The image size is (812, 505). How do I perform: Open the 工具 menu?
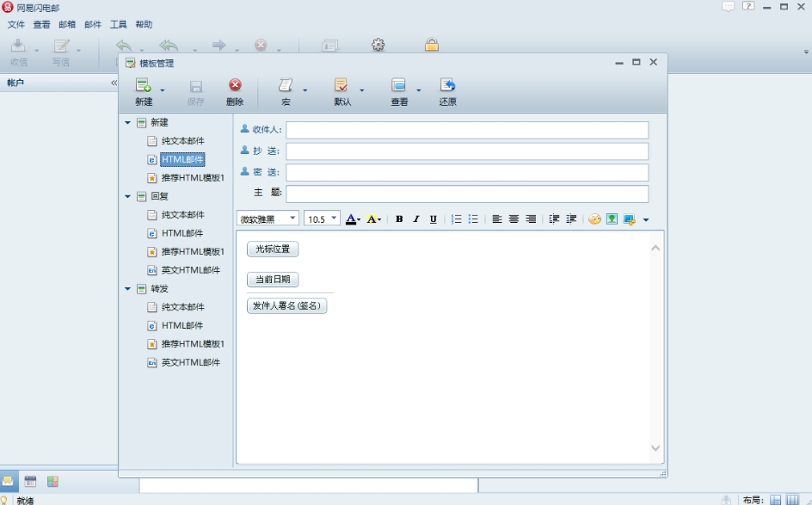(x=118, y=25)
